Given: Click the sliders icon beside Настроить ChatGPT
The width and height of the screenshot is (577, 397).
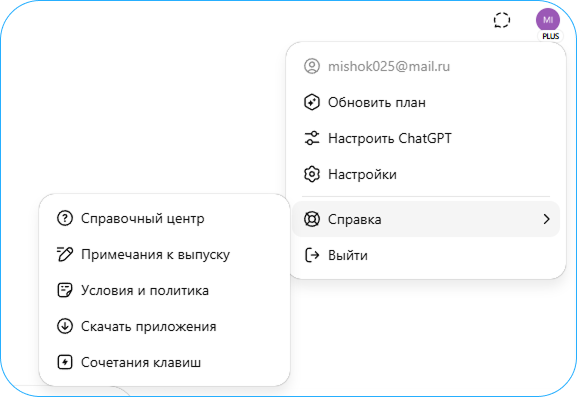Looking at the screenshot, I should tap(312, 138).
